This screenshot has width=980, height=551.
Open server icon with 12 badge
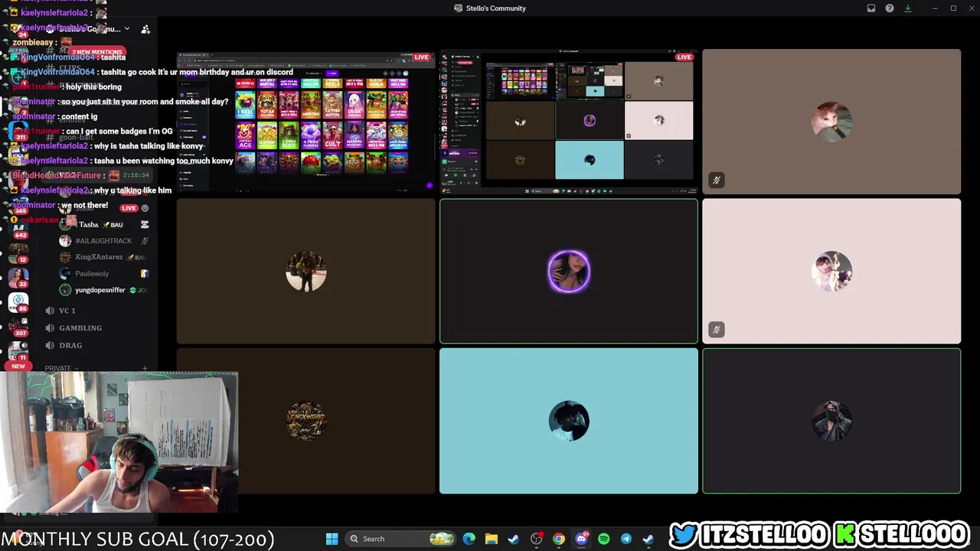[18, 253]
